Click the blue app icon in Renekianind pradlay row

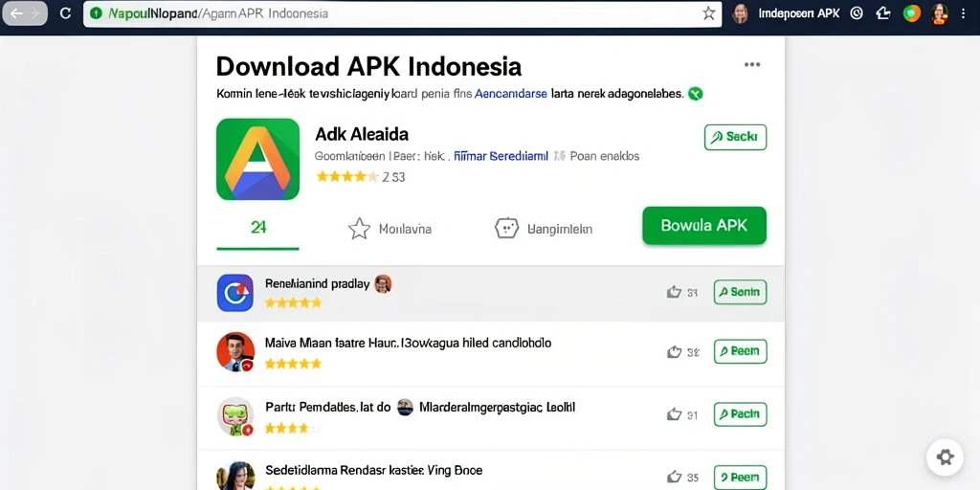[x=235, y=293]
